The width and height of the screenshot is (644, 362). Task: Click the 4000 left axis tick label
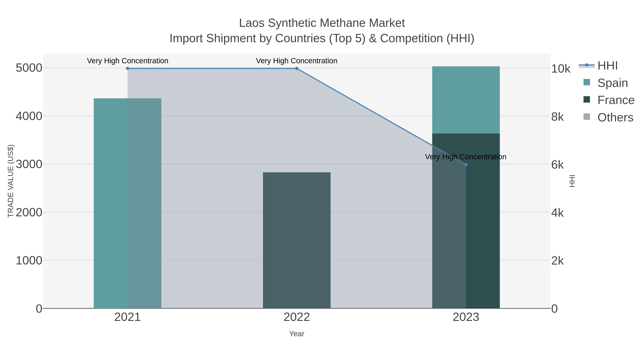[x=29, y=116]
